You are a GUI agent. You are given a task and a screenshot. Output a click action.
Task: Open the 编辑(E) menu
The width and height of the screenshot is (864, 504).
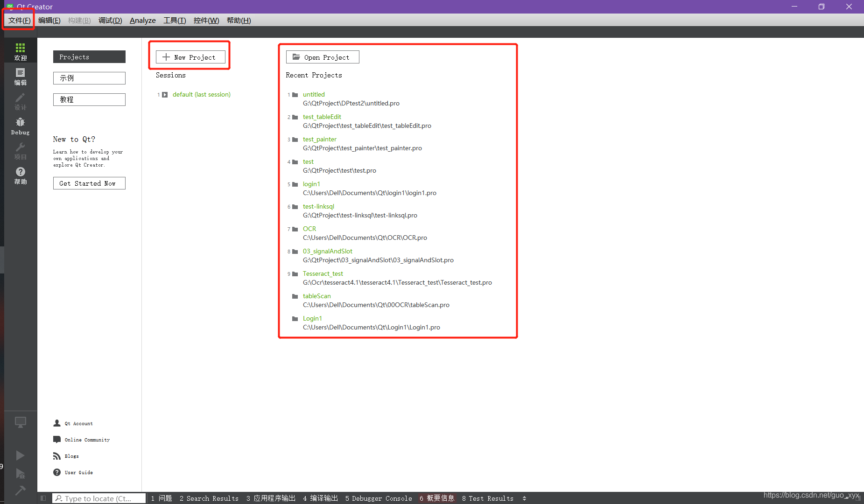[x=49, y=21]
